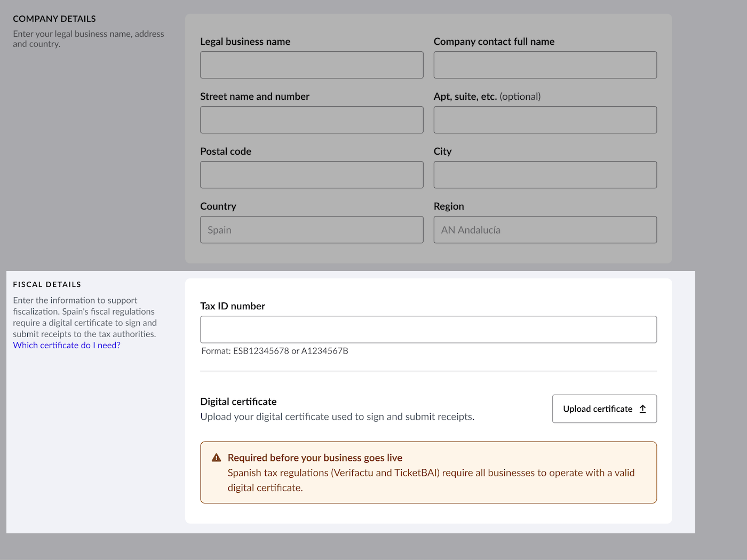The width and height of the screenshot is (747, 560).
Task: Open the Region field showing AN Andalucía
Action: [545, 230]
